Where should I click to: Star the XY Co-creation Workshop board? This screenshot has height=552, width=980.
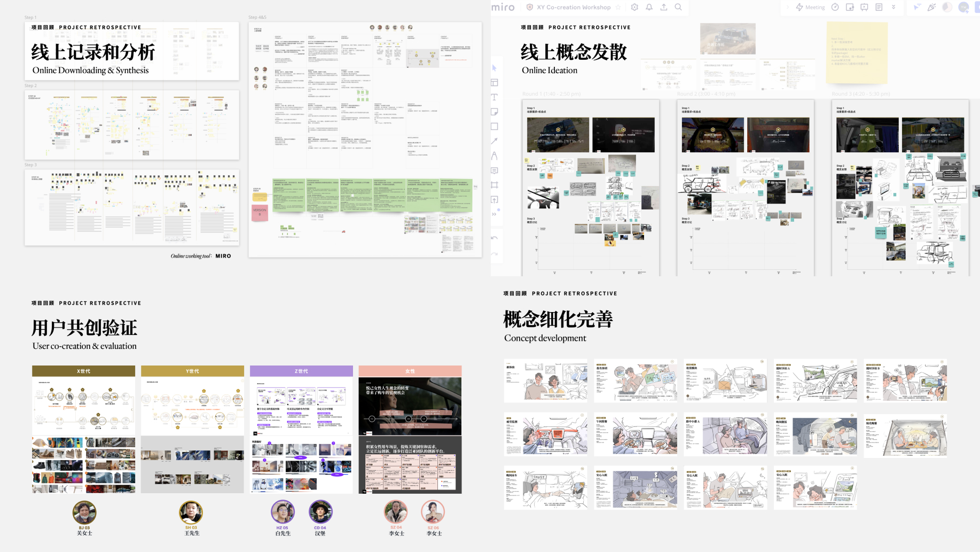[x=618, y=7]
